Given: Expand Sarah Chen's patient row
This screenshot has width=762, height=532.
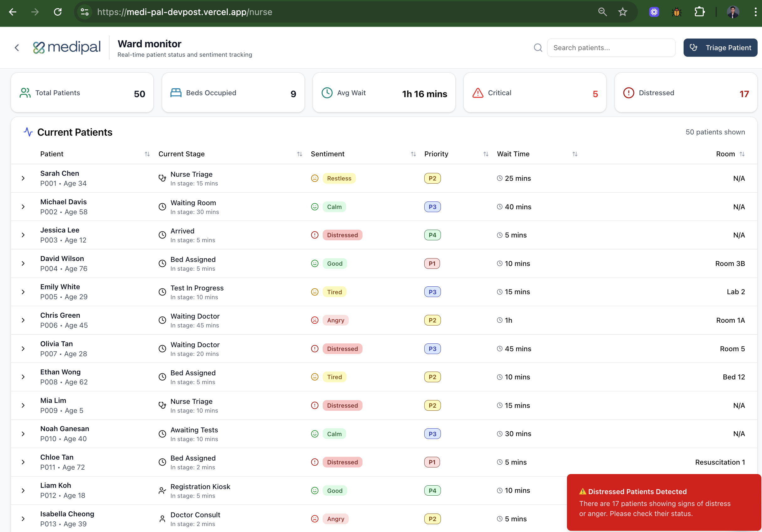Looking at the screenshot, I should click(x=23, y=179).
